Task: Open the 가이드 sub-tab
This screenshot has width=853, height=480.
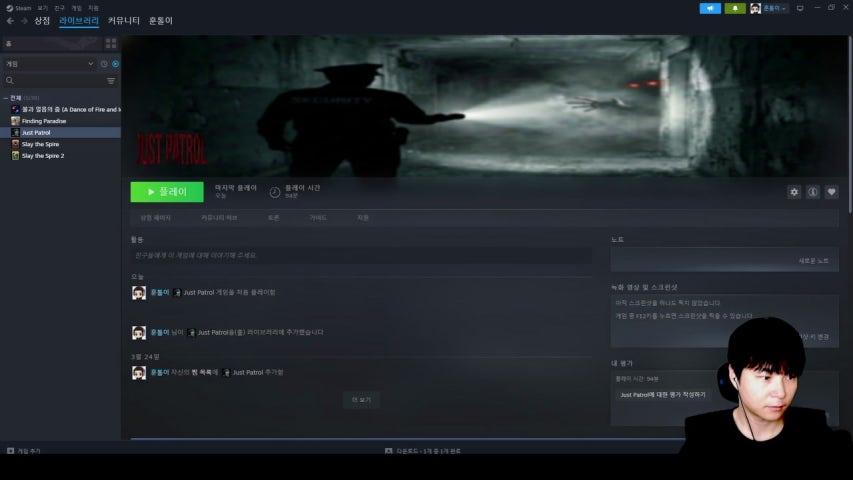Action: 318,218
